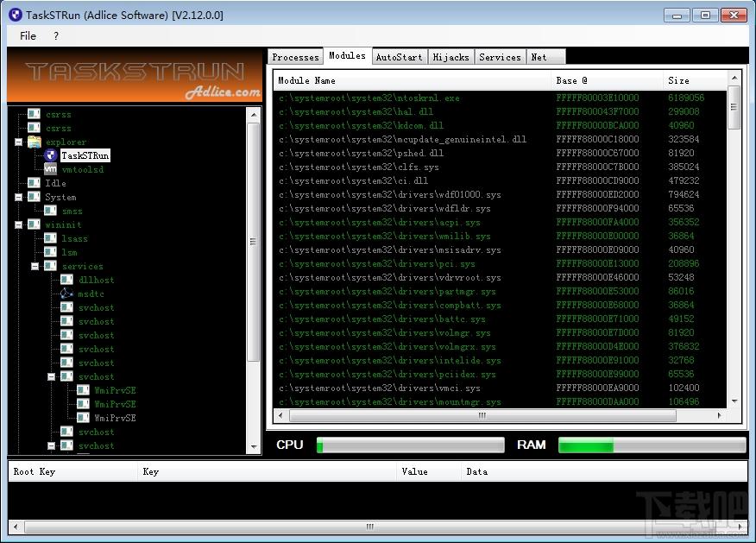The height and width of the screenshot is (543, 756).
Task: Click the TaskSTRun shield icon in tree
Action: (51, 155)
